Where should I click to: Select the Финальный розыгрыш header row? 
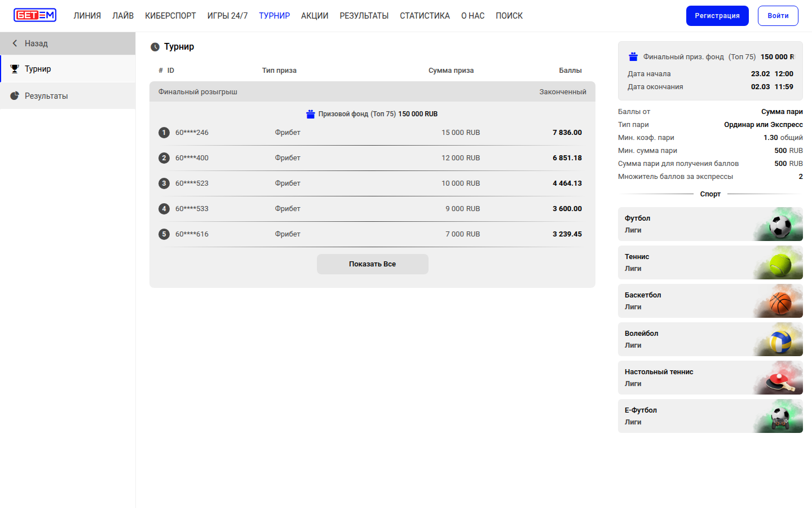pyautogui.click(x=372, y=91)
